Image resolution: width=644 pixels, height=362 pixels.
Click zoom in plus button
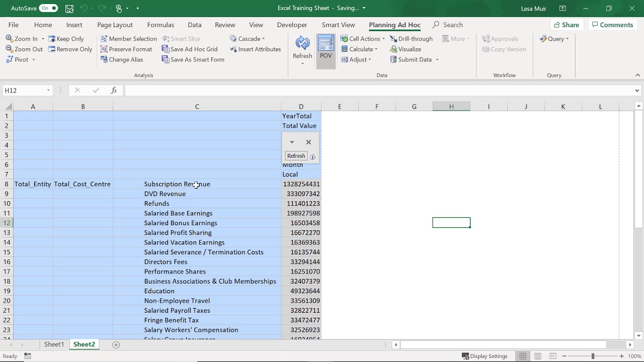click(x=622, y=356)
